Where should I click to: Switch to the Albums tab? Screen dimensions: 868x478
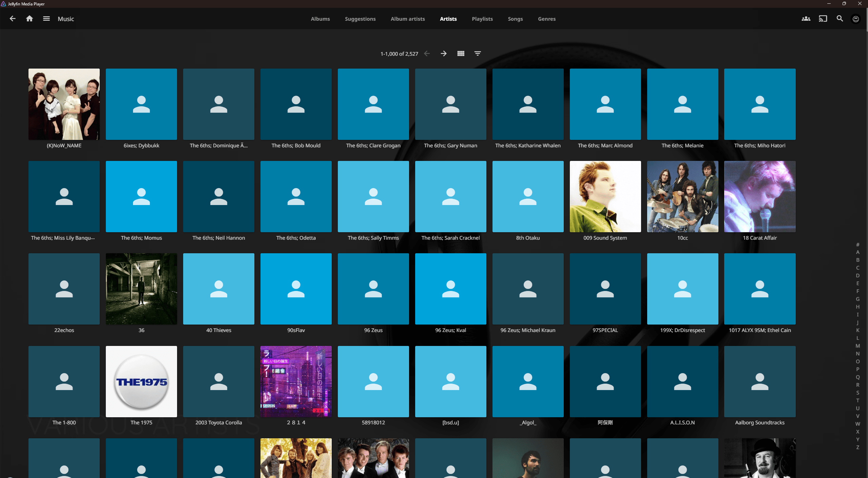pos(320,19)
